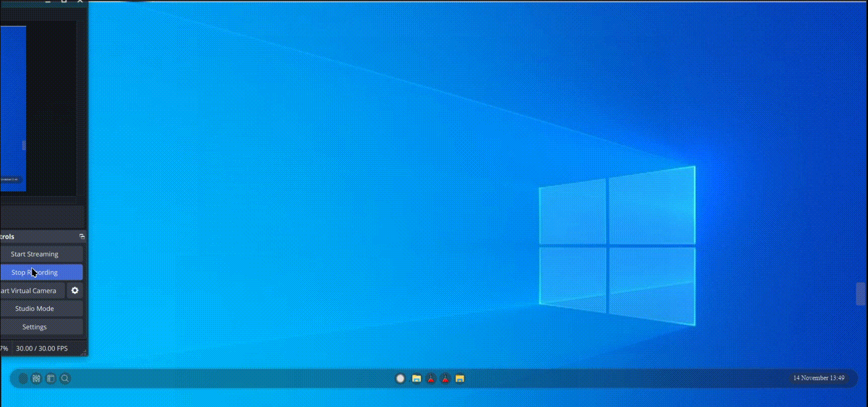Open the sliders mixer icon in taskbar
The image size is (868, 407).
[36, 378]
